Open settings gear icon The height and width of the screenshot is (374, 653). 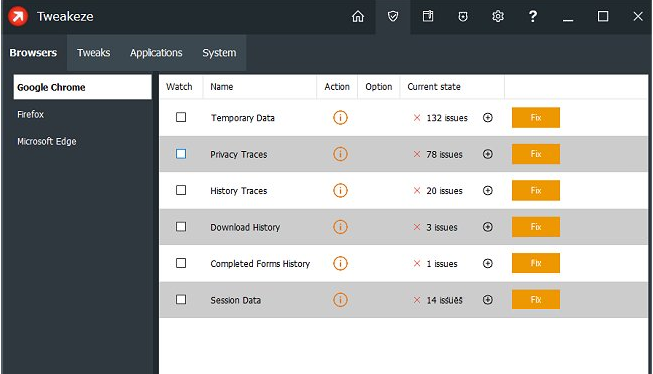point(498,17)
